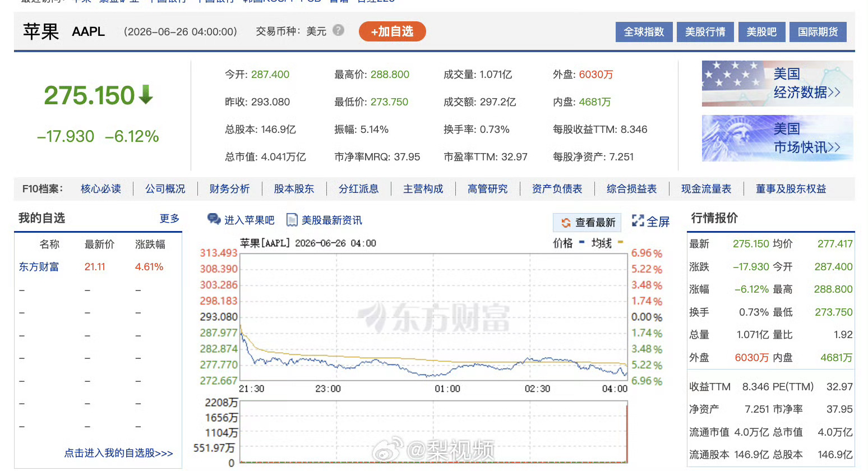Viewport: 868px width, 471px height.
Task: Click the 美股最新资讯 link text
Action: [332, 220]
